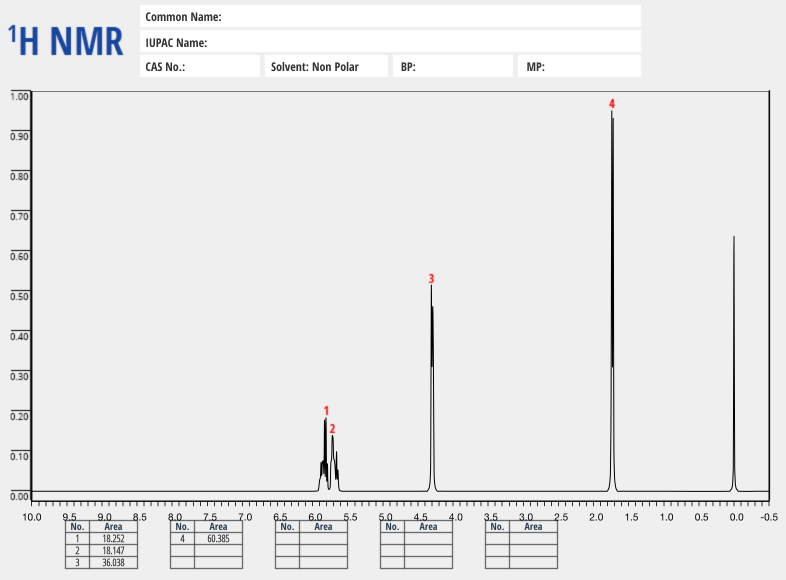786x580 pixels.
Task: Click red peak label 2
Action: coord(332,429)
